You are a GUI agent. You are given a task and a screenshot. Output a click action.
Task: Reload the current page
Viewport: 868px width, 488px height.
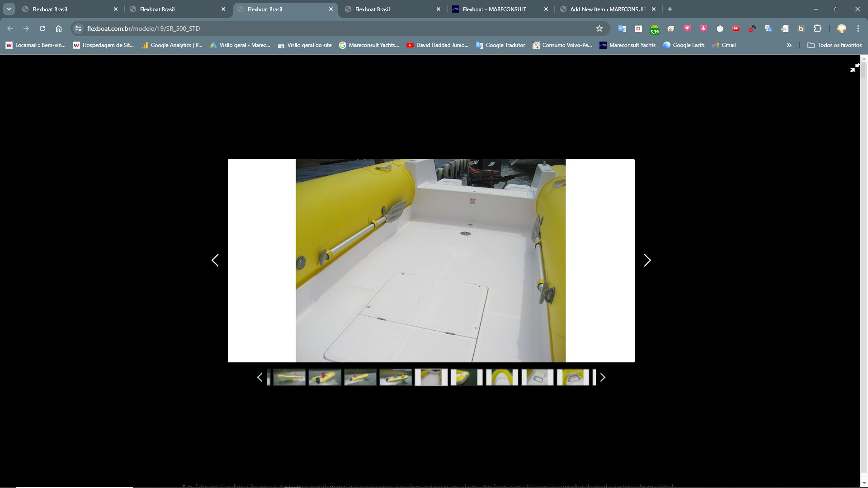coord(42,28)
